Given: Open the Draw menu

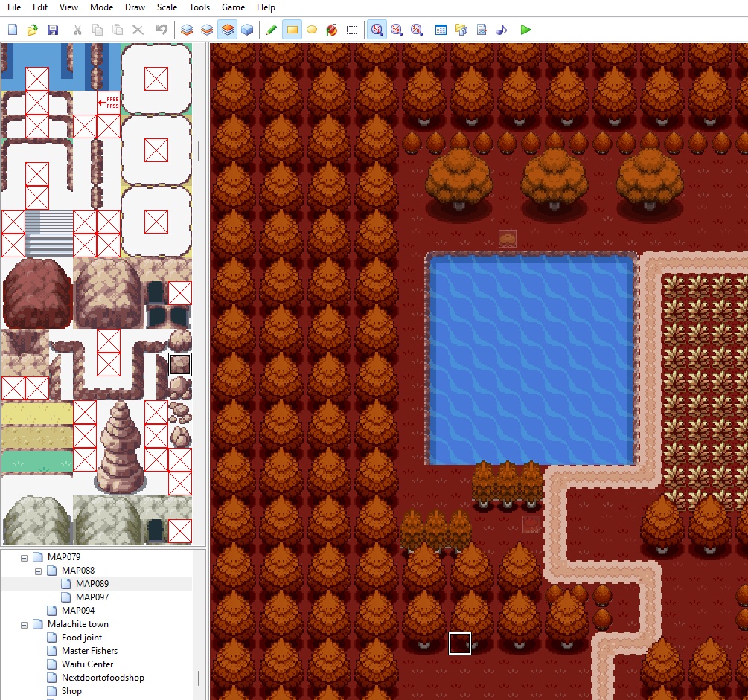Looking at the screenshot, I should coord(135,7).
